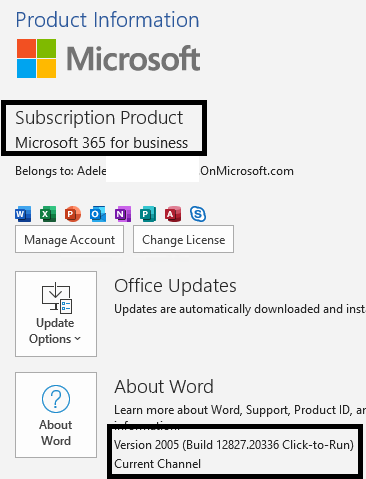Select the Change License button
Image resolution: width=366 pixels, height=479 pixels.
point(183,239)
